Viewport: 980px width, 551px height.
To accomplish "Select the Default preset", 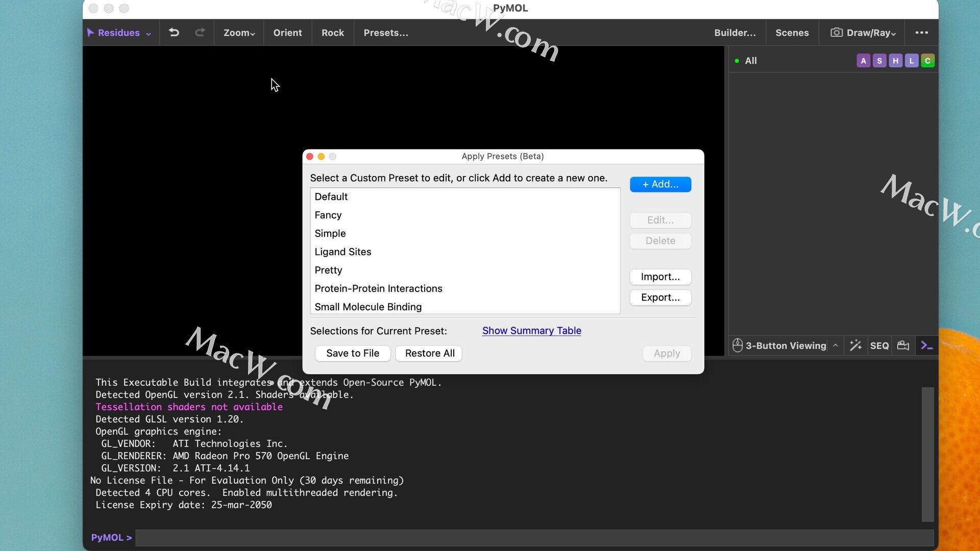I will click(465, 197).
